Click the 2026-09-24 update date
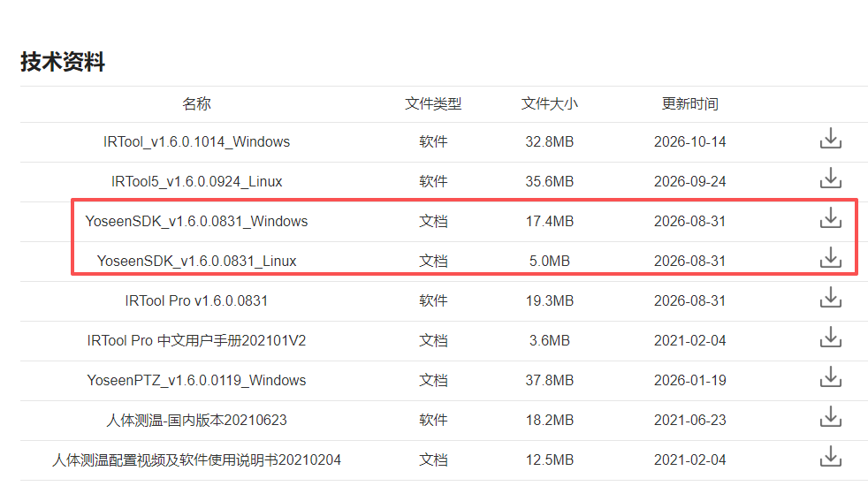The image size is (868, 486). click(689, 181)
